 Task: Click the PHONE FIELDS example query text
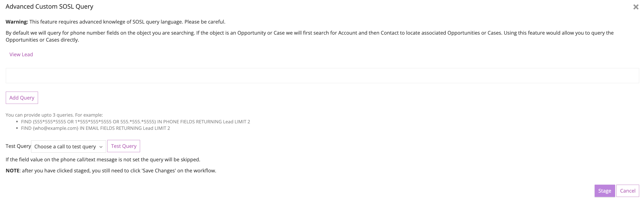135,122
